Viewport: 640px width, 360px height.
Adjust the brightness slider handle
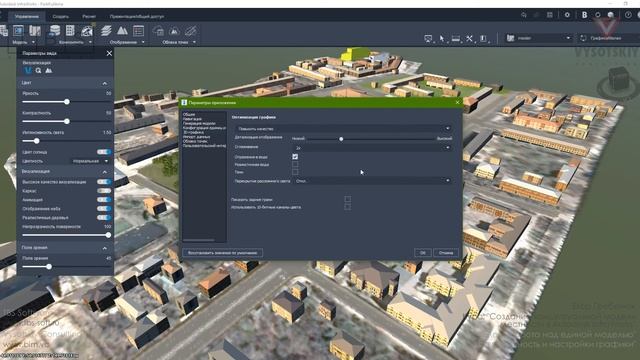click(67, 102)
